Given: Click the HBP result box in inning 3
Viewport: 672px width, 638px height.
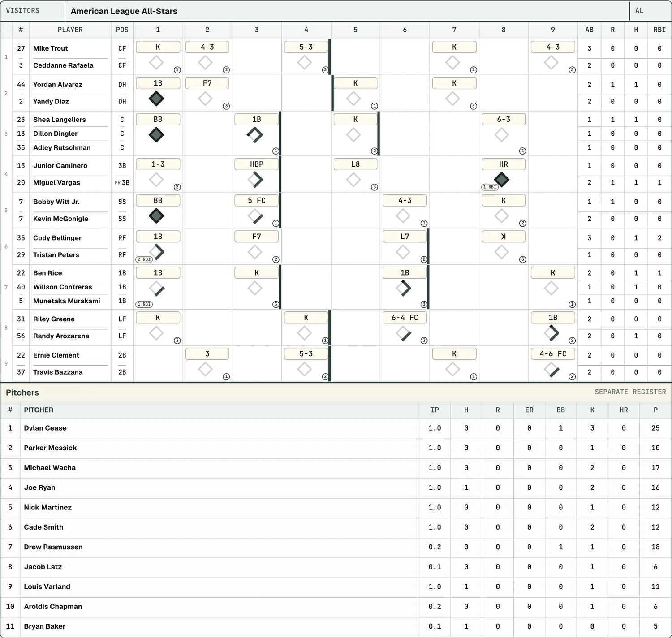Looking at the screenshot, I should (x=257, y=164).
